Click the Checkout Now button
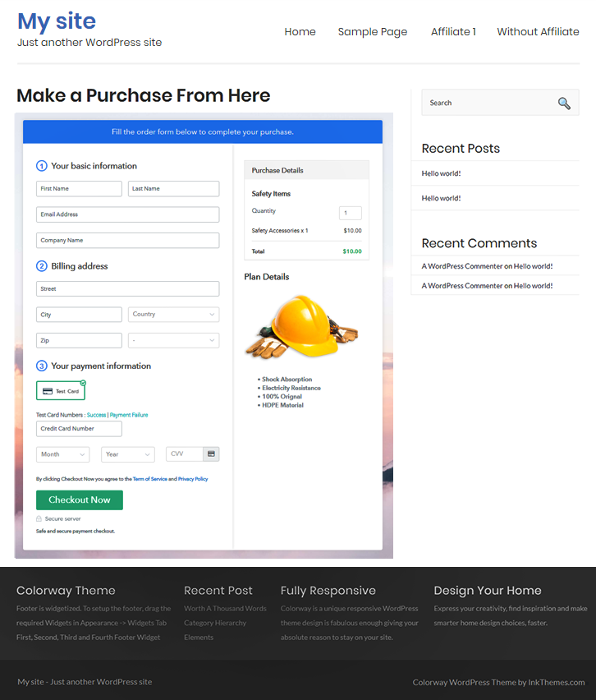 click(80, 500)
